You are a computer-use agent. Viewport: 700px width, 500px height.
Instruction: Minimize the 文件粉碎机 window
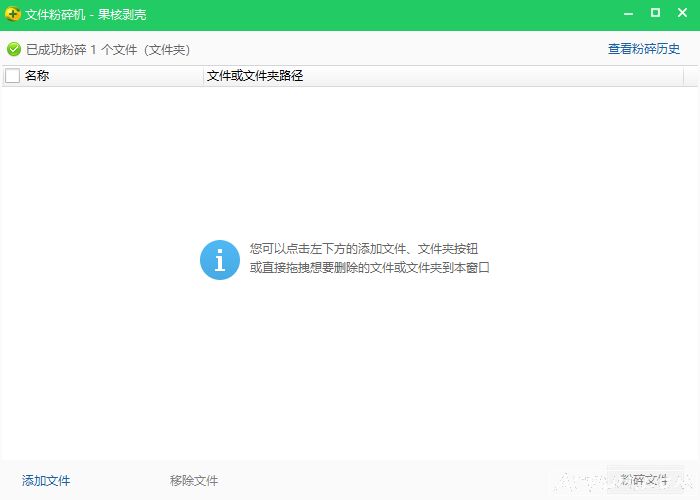(x=629, y=13)
